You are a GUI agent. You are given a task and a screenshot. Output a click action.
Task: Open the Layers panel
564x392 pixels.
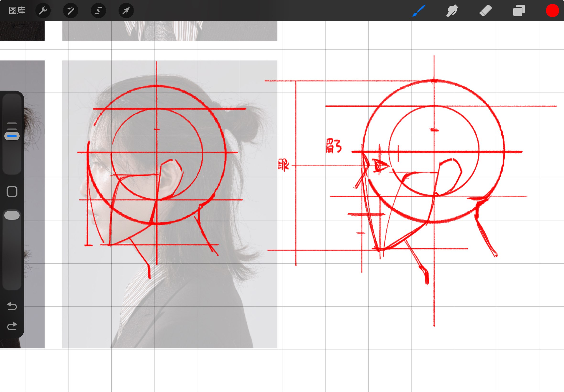click(519, 11)
